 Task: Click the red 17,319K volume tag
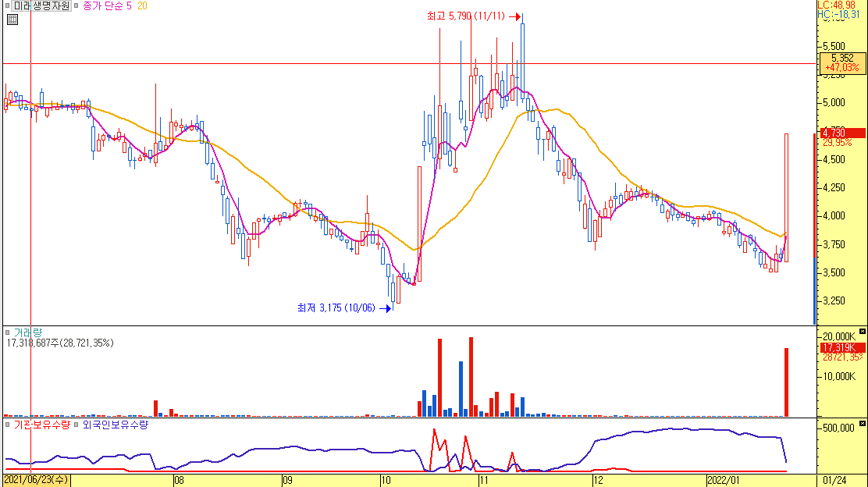tap(842, 347)
